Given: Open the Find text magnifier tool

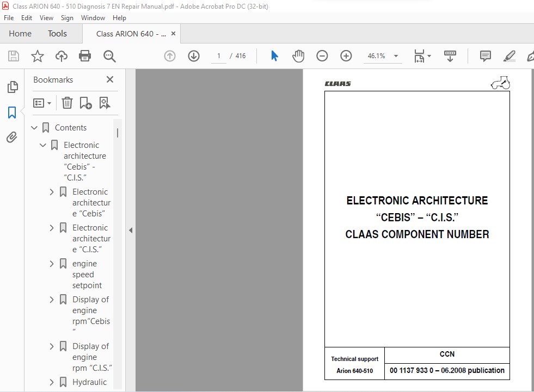Looking at the screenshot, I should pos(109,56).
